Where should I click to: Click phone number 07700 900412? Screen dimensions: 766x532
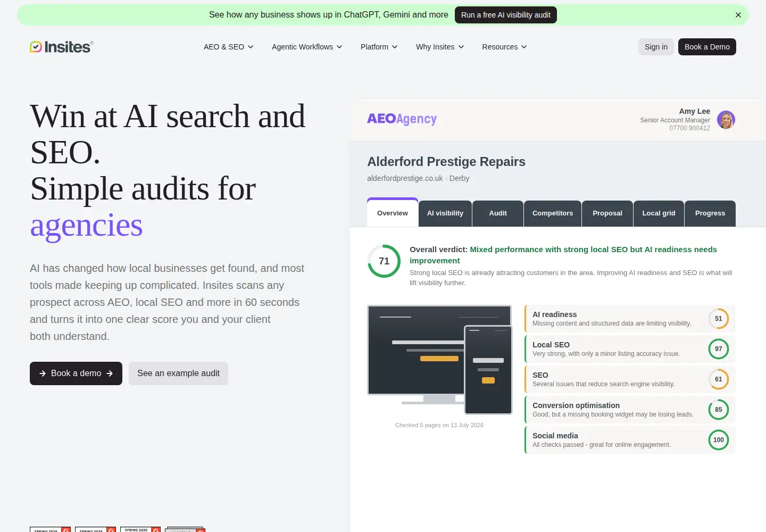(689, 128)
